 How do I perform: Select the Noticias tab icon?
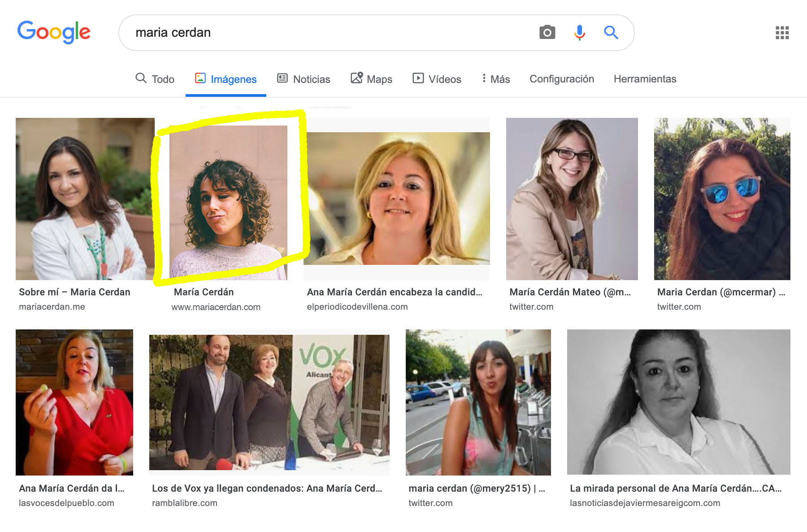tap(282, 78)
